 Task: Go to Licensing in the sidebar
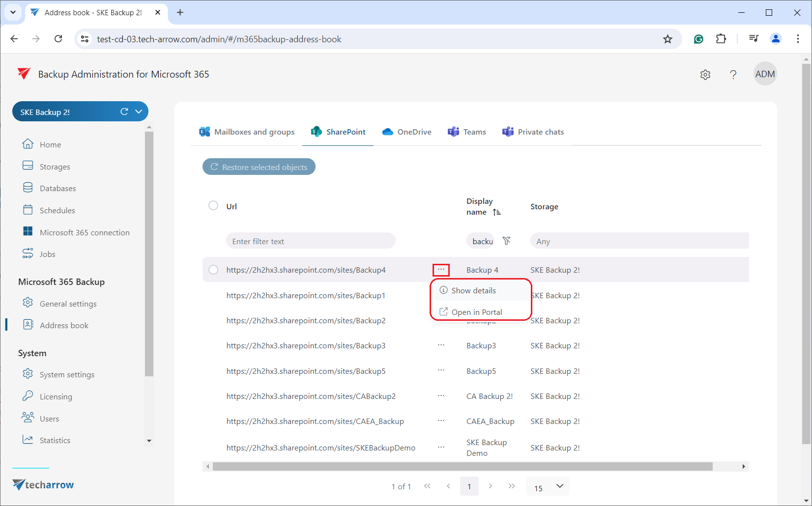[56, 396]
